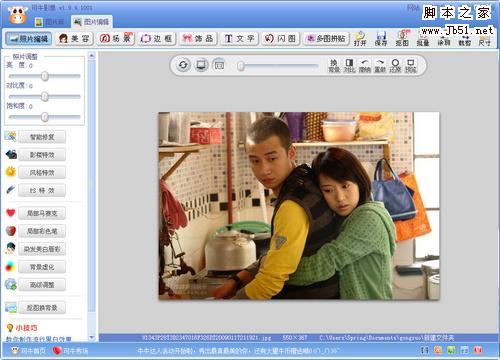
Task: Click the 局部彩色笔 local color pen button
Action: pyautogui.click(x=42, y=231)
